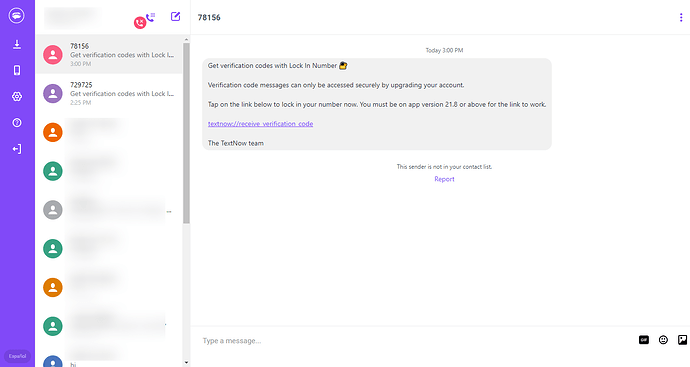Click 'This sender is not in your contact list' text
The width and height of the screenshot is (690, 367).
click(x=444, y=167)
